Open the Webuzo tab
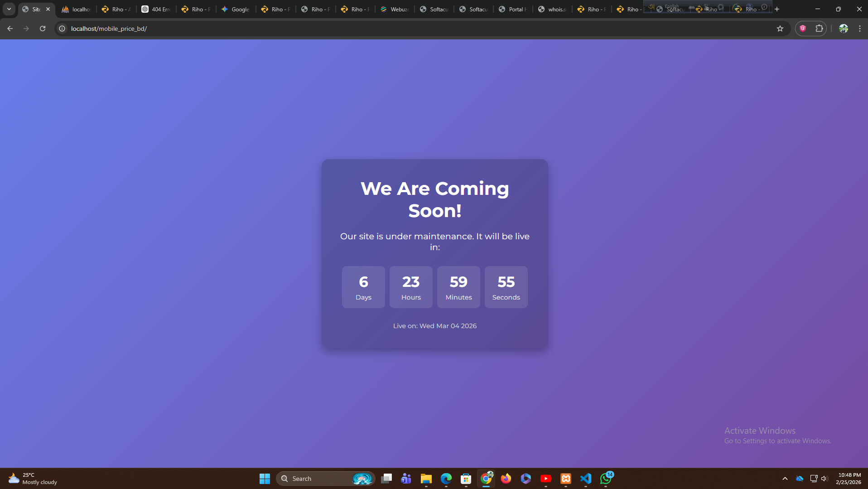Viewport: 868px width, 489px height. (x=395, y=9)
